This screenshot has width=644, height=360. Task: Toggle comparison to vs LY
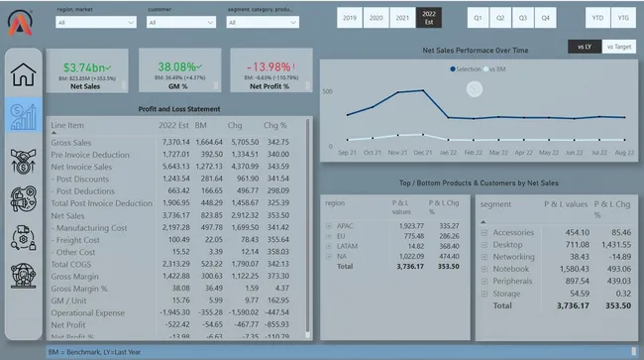585,47
